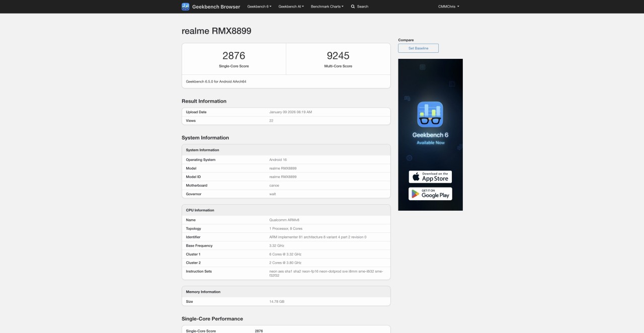Open the Geekbench AI dropdown
Screen dimensions: 644x333
(x=291, y=7)
